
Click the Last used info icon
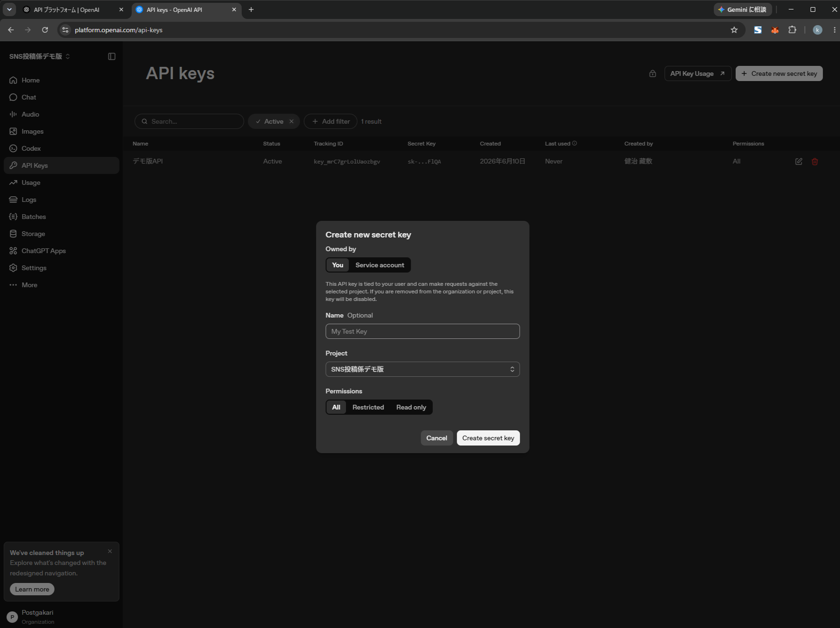click(x=575, y=143)
